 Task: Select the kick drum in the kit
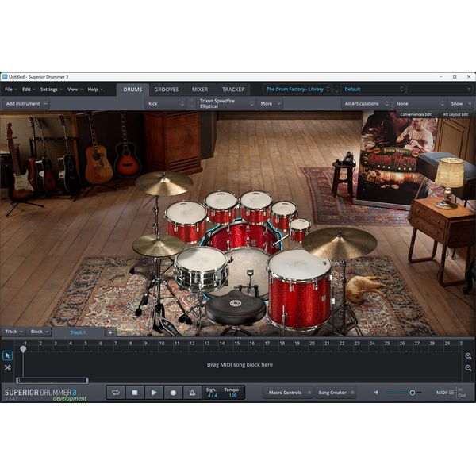pos(244,238)
